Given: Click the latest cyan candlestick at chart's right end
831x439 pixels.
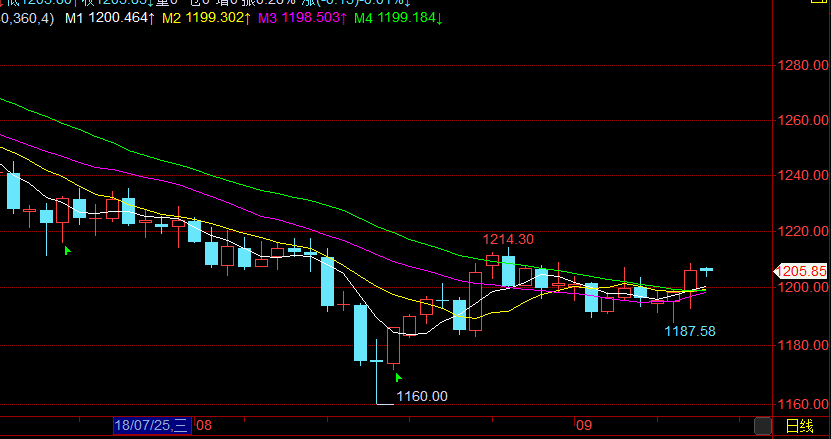Looking at the screenshot, I should coord(706,270).
